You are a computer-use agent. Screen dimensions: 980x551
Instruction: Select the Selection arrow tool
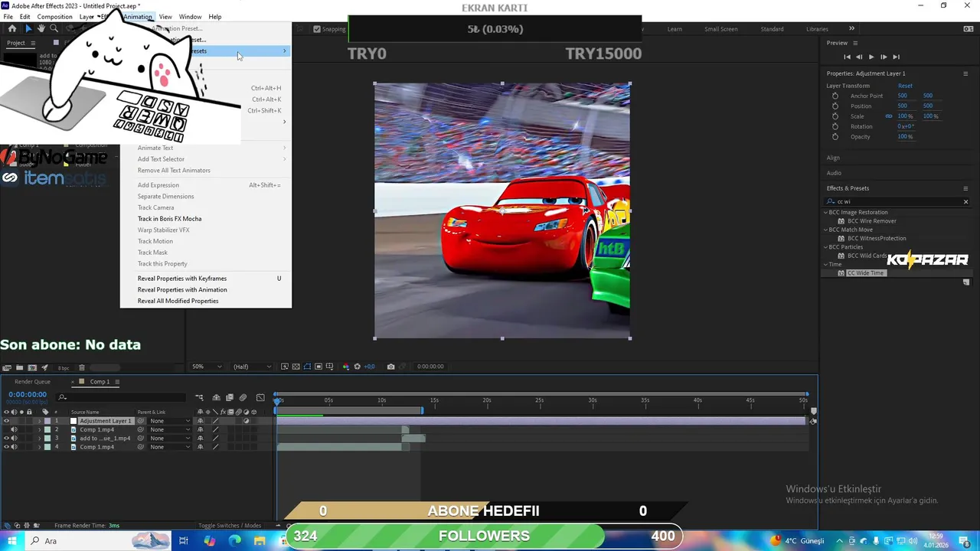(x=28, y=28)
